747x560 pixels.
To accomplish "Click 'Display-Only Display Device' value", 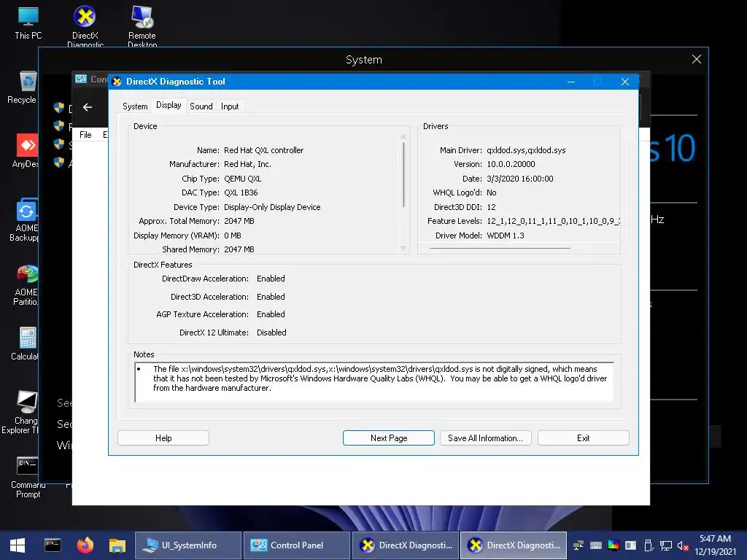I will tap(272, 207).
